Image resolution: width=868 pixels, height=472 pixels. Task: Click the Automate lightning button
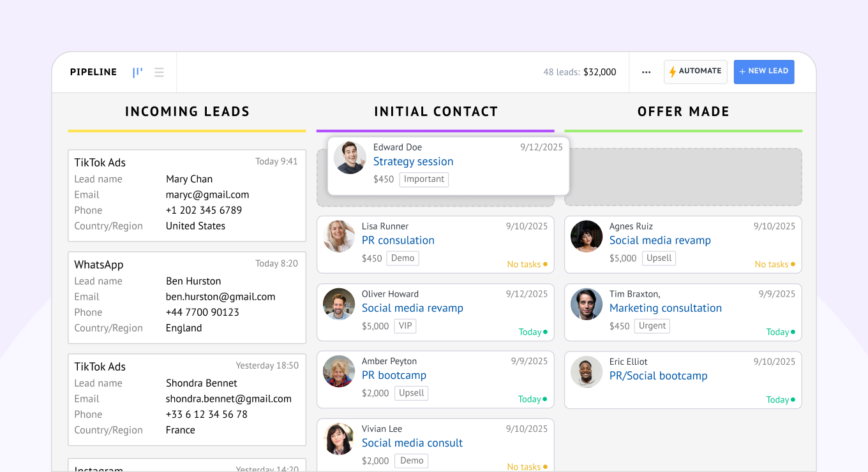pos(695,71)
